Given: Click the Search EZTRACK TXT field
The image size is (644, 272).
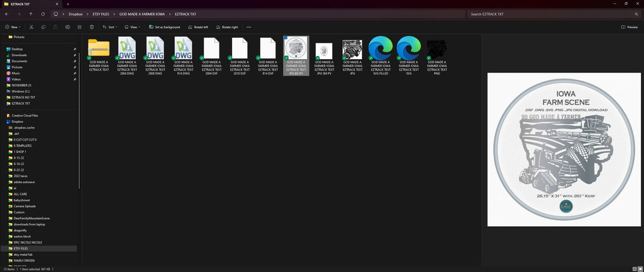Looking at the screenshot, I should [553, 14].
